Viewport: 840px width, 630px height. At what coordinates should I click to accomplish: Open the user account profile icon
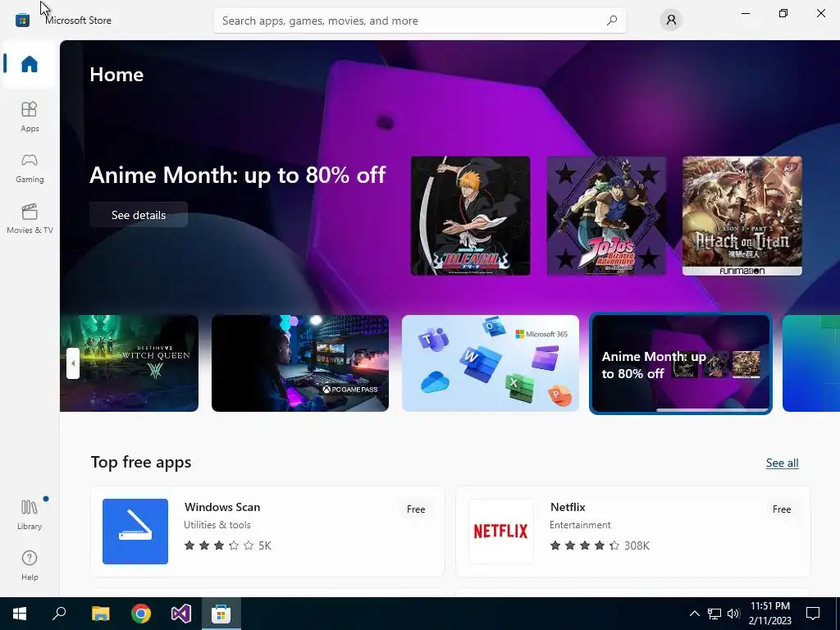671,21
